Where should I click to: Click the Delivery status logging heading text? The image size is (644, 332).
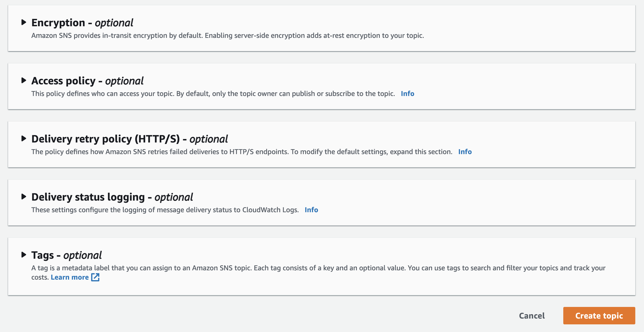[112, 197]
